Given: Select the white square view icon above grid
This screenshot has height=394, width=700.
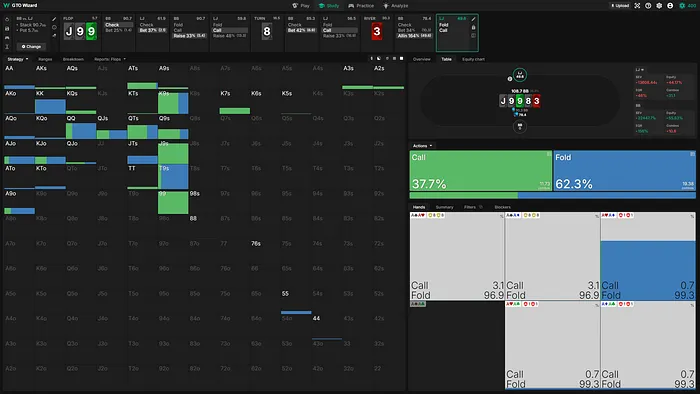Looking at the screenshot, I should (401, 58).
